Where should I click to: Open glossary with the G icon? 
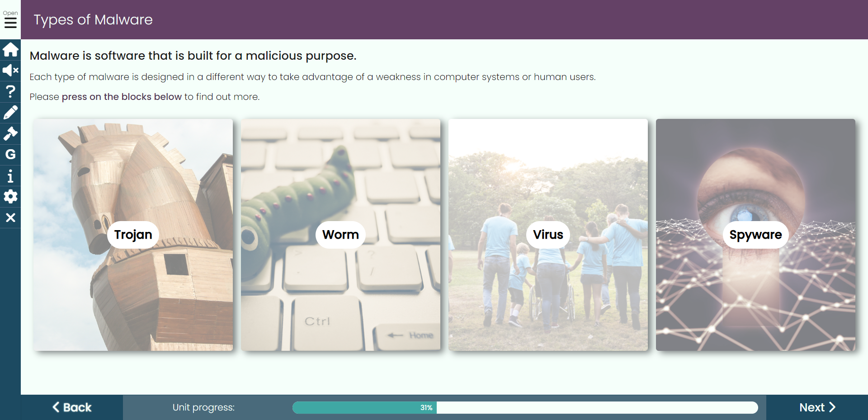(x=10, y=154)
